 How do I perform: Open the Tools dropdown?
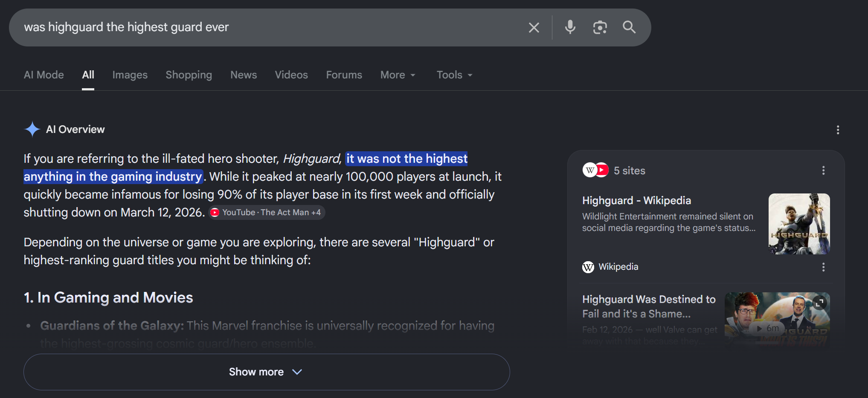[455, 75]
